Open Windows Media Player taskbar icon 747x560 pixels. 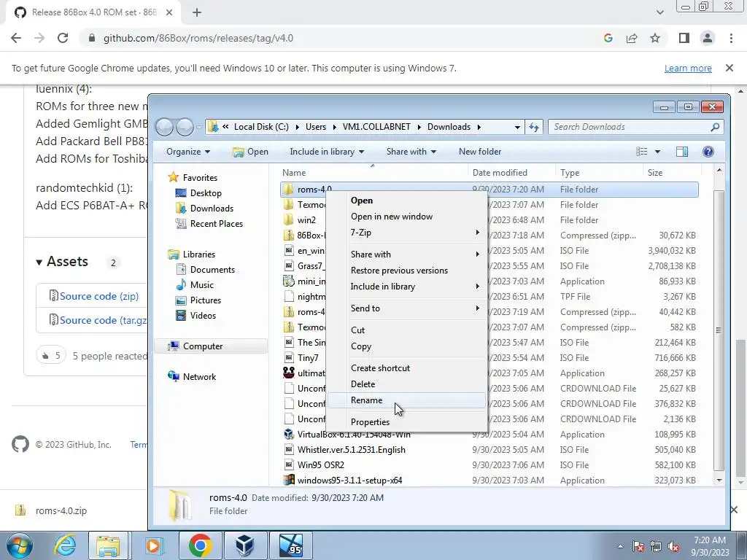coord(153,545)
